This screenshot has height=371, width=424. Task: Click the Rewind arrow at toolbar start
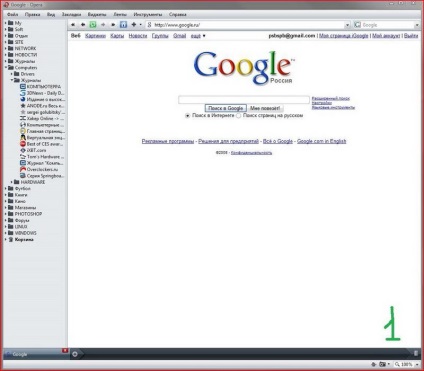click(x=73, y=25)
